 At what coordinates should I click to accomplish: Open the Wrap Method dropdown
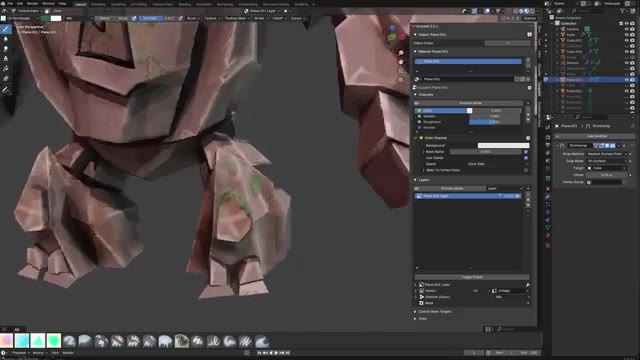(x=608, y=154)
